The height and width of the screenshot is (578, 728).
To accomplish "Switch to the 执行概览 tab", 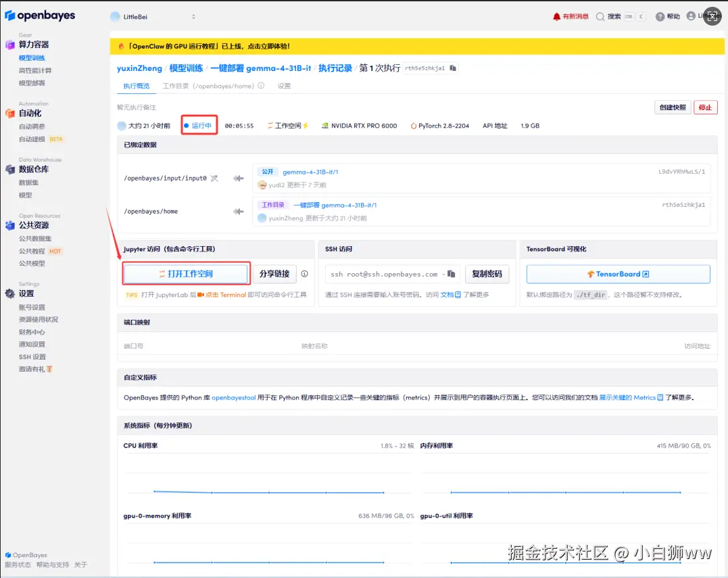I will click(137, 86).
